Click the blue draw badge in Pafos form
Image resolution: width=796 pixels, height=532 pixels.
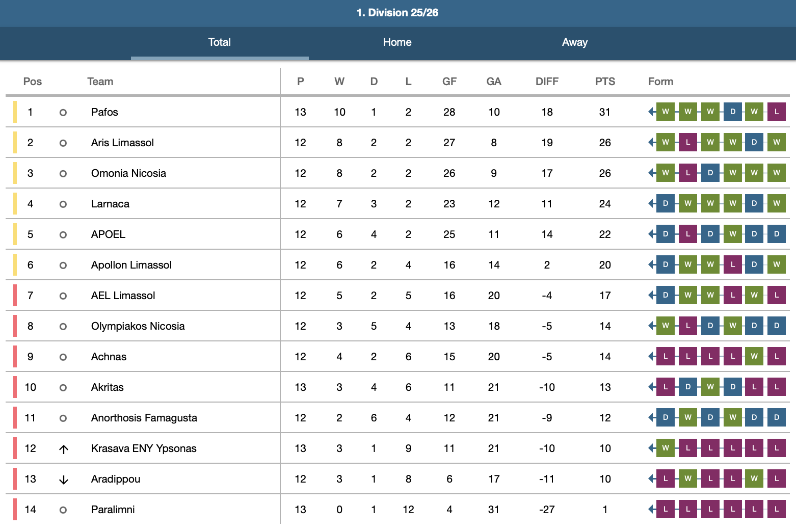[732, 112]
